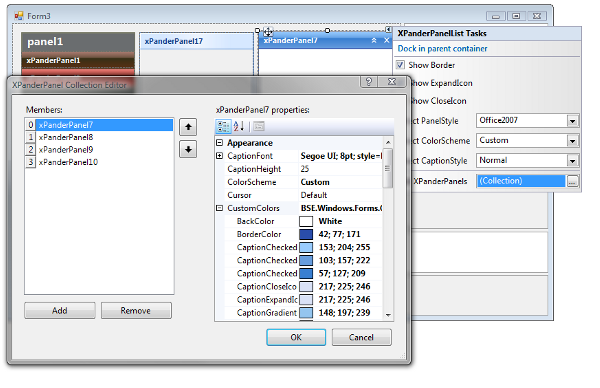
Task: Click the Dock in parent container link
Action: coord(442,49)
